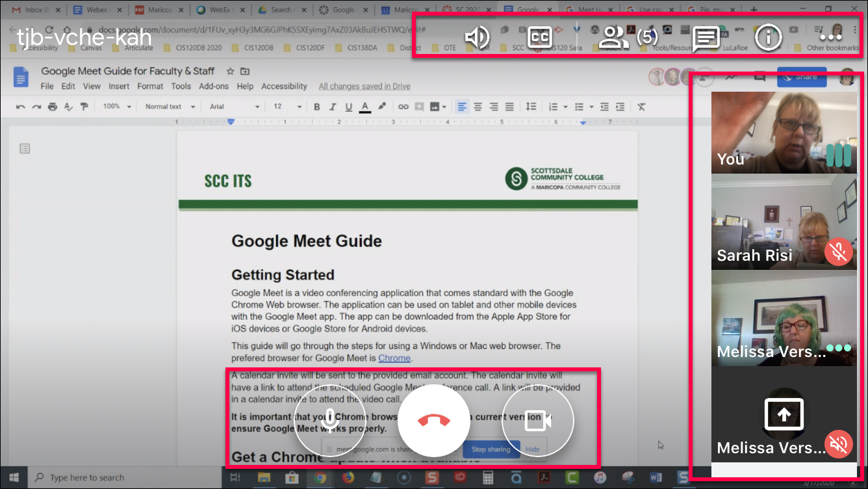Open the Tools menu
Screen dimensions: 868x489
pos(181,86)
